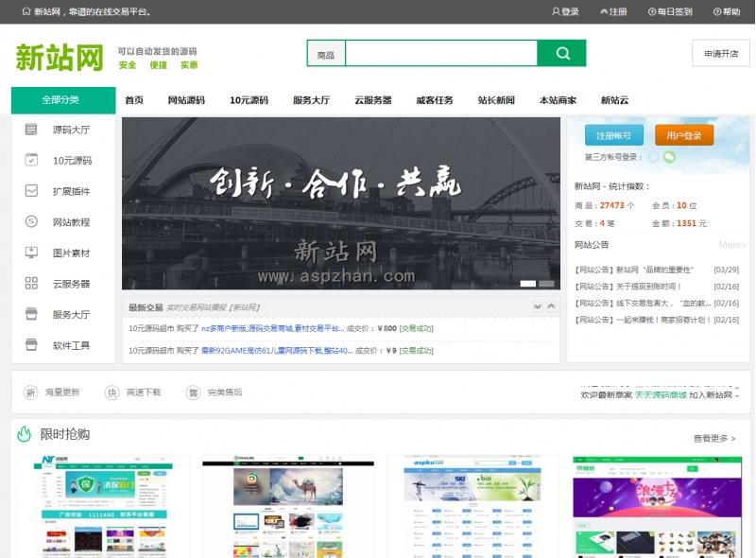Open third product thumbnail with aspku logo

(x=473, y=506)
